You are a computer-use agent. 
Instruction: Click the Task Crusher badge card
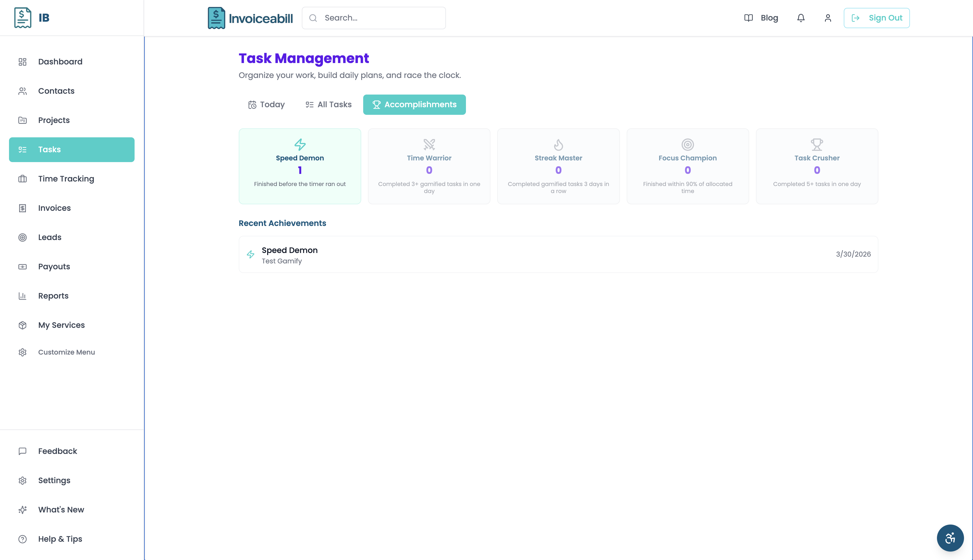(x=816, y=166)
